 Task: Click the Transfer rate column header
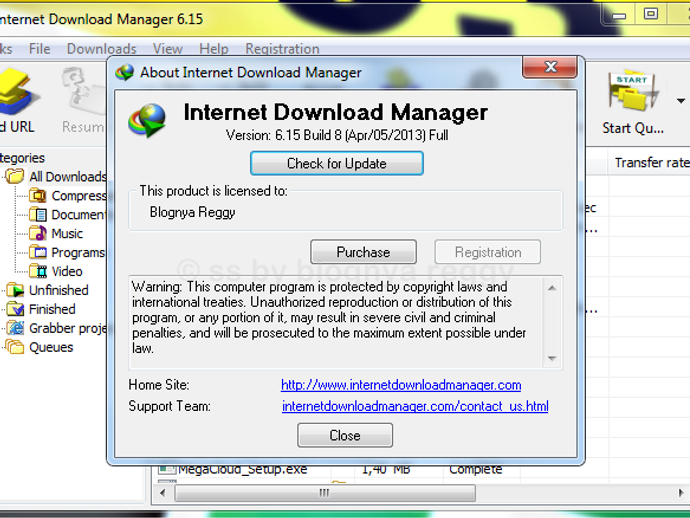650,162
